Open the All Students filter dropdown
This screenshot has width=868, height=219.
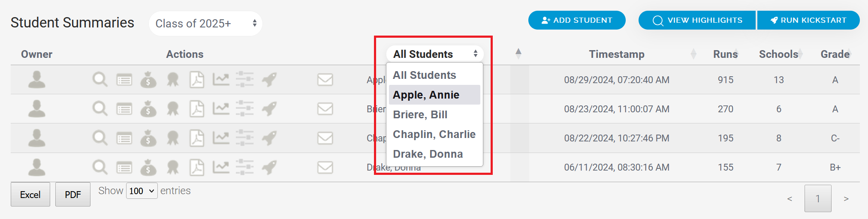(435, 54)
